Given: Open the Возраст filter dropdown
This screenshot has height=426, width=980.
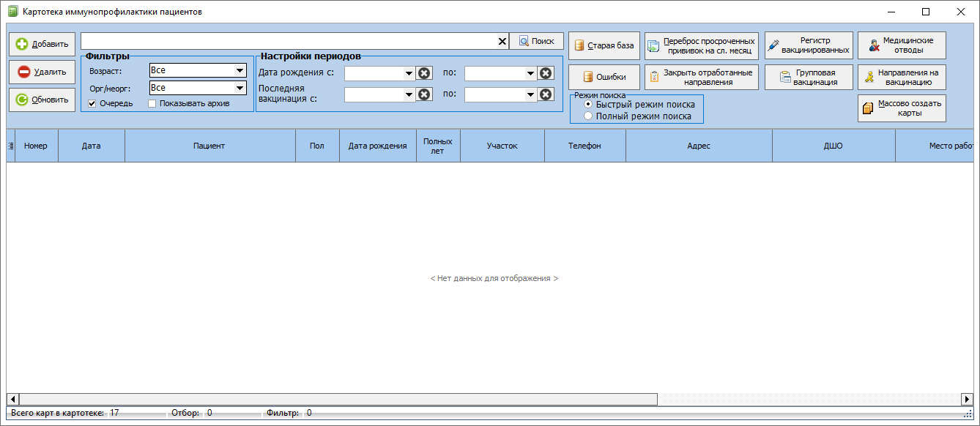Looking at the screenshot, I should [240, 70].
